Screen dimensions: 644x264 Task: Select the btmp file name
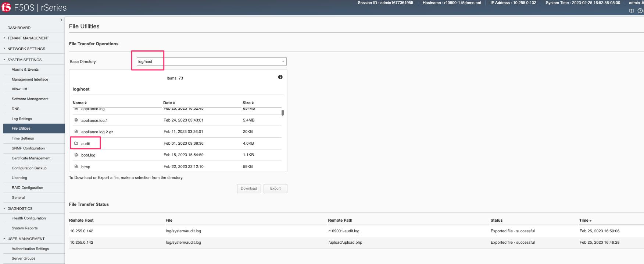(86, 167)
